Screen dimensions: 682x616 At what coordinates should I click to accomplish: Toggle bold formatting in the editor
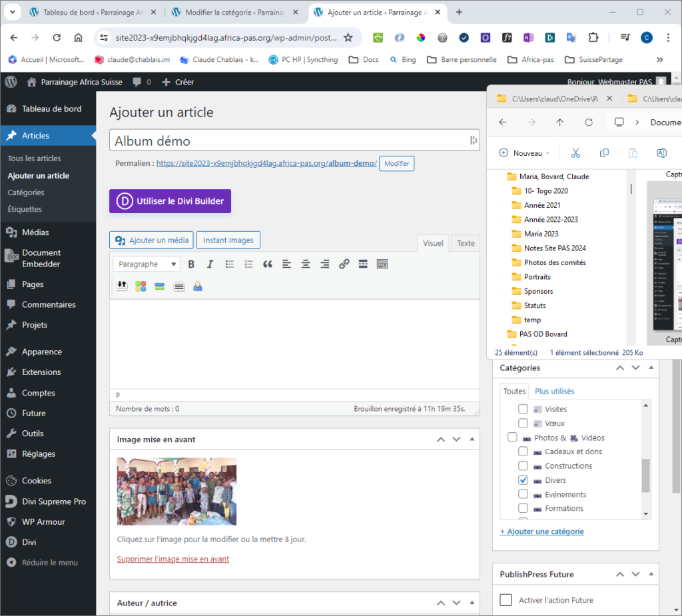pos(191,264)
